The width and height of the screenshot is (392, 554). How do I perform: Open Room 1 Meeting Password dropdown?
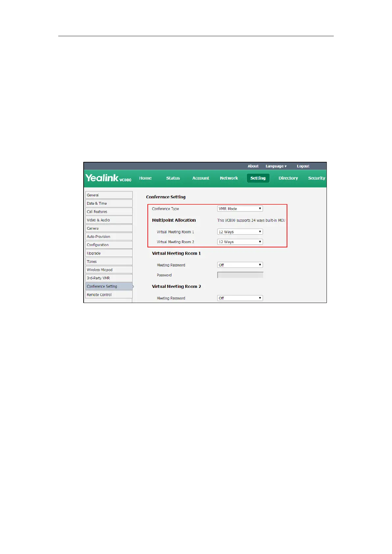[240, 265]
